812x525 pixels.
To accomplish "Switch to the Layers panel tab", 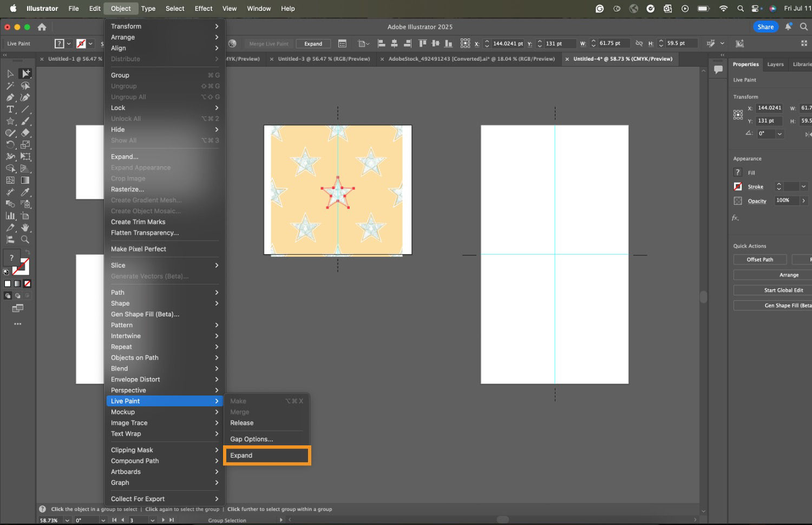I will pos(775,64).
